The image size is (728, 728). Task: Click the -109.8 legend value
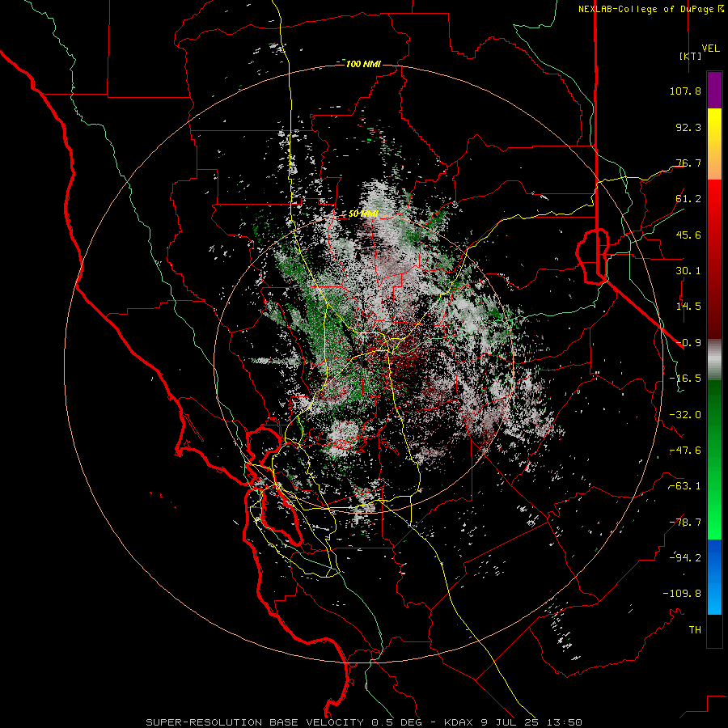(682, 594)
